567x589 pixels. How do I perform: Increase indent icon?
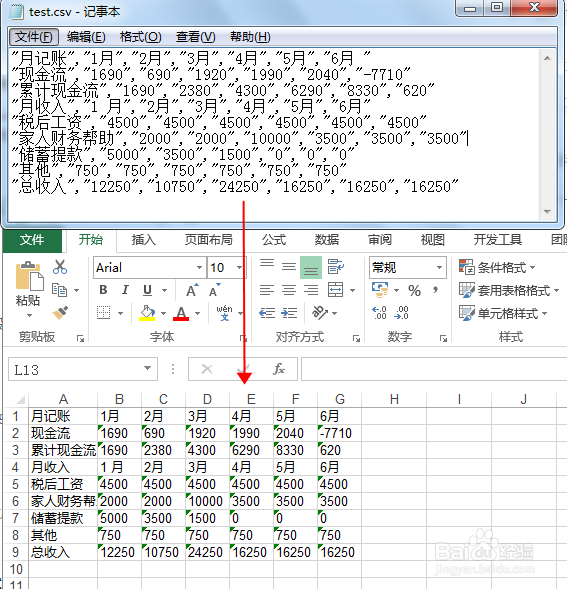pyautogui.click(x=289, y=313)
